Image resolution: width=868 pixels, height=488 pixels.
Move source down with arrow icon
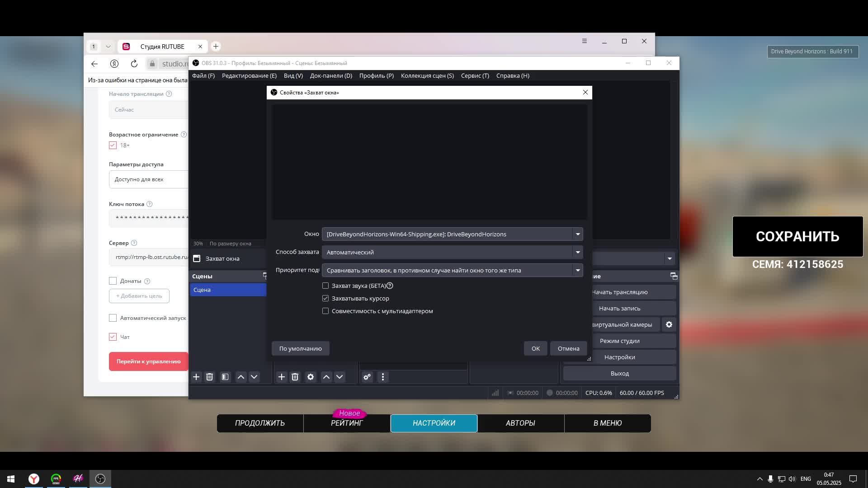coord(340,377)
